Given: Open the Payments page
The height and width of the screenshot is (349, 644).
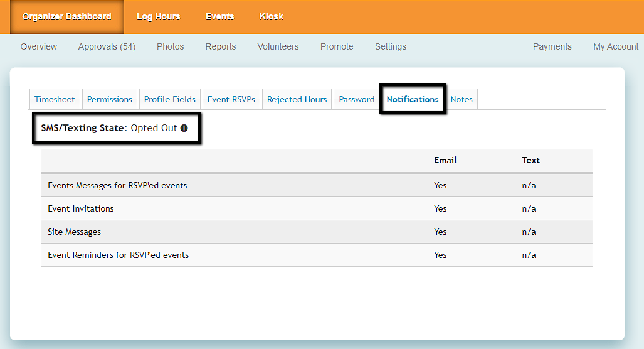Looking at the screenshot, I should 552,46.
